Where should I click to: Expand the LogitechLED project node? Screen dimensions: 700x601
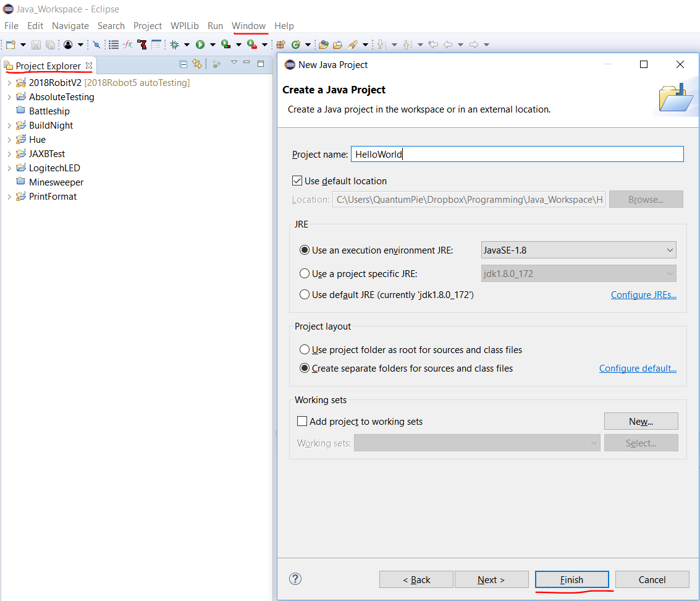pyautogui.click(x=9, y=168)
